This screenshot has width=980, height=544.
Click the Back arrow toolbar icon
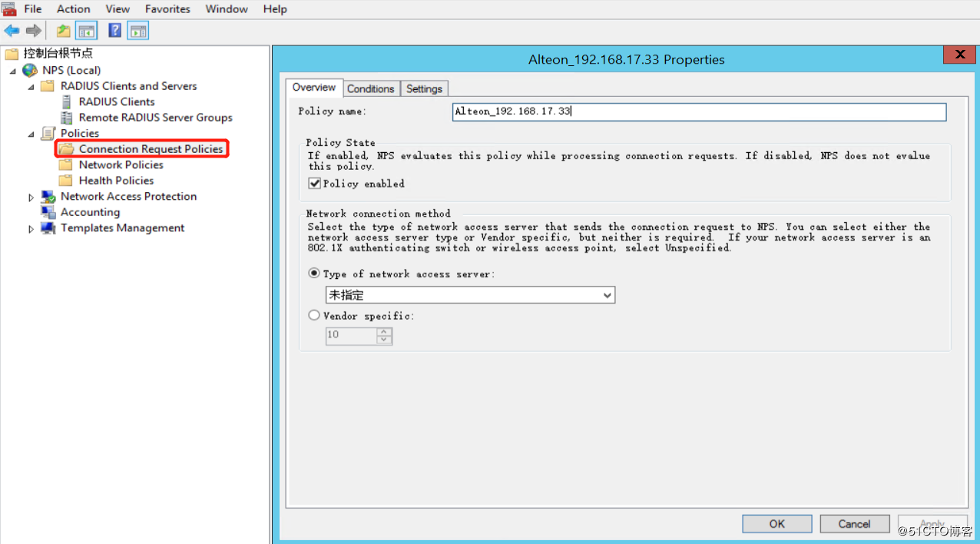(12, 31)
